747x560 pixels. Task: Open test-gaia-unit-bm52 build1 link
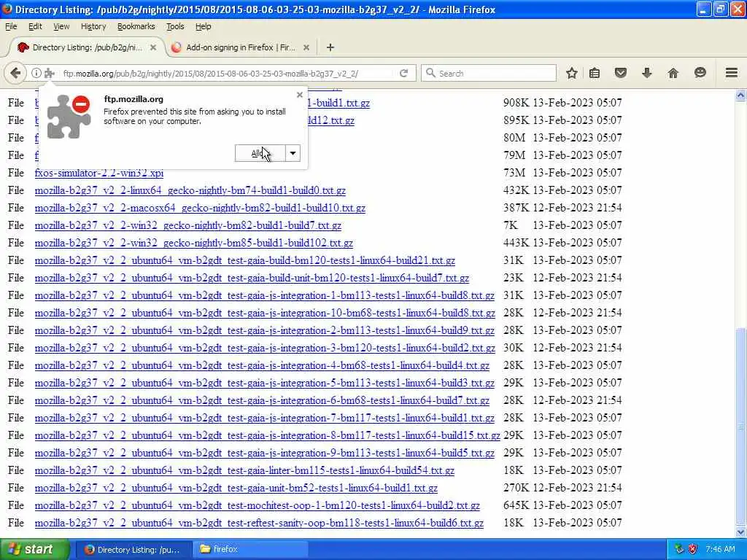(236, 488)
